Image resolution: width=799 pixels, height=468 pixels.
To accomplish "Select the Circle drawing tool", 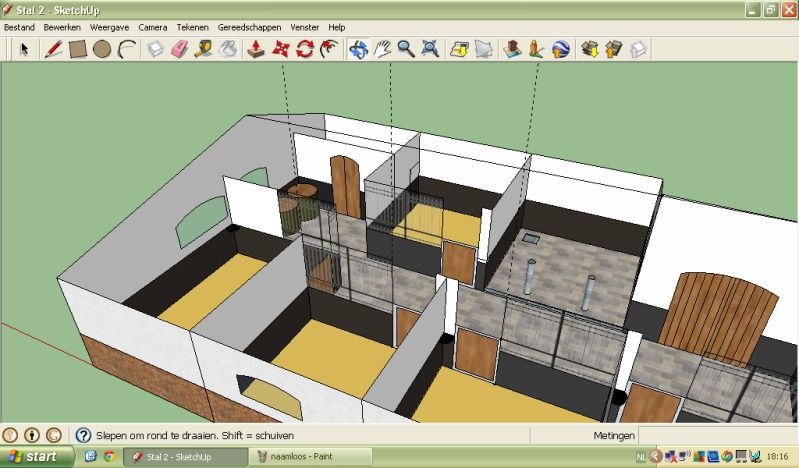I will click(x=102, y=48).
